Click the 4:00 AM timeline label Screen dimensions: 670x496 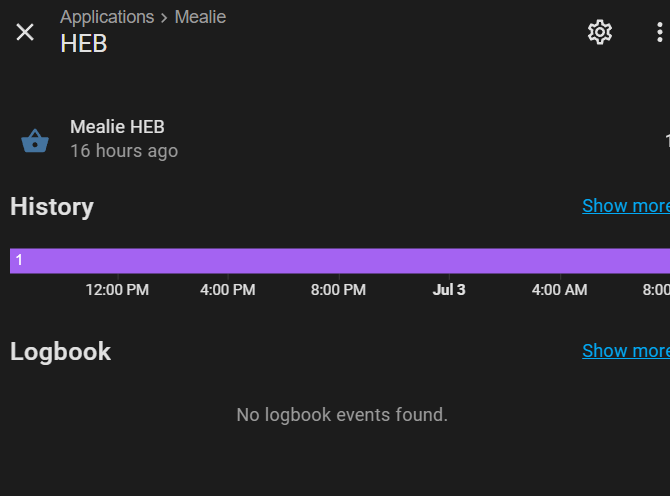(x=559, y=290)
